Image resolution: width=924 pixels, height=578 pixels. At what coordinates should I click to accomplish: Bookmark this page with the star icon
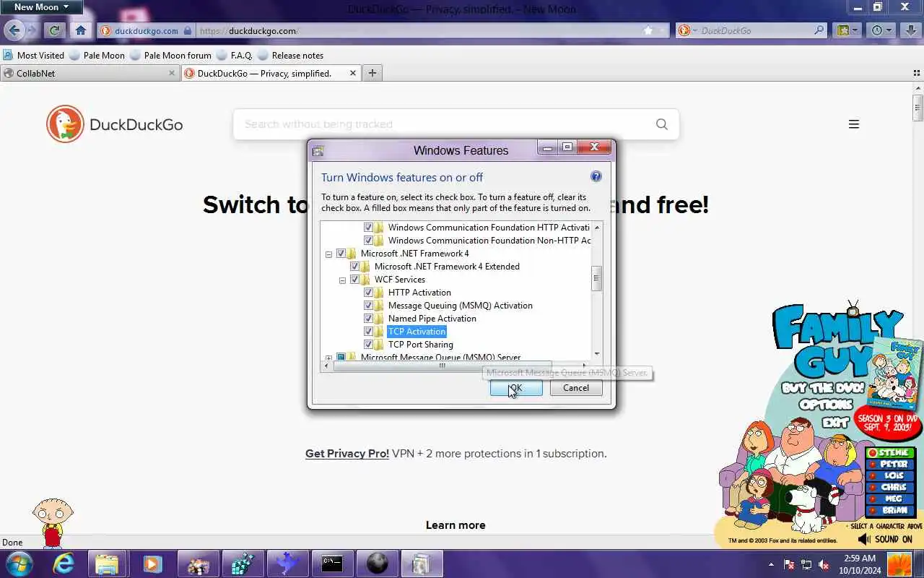coord(648,30)
